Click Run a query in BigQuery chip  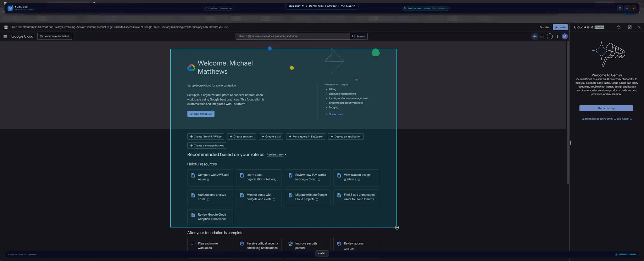coord(305,137)
